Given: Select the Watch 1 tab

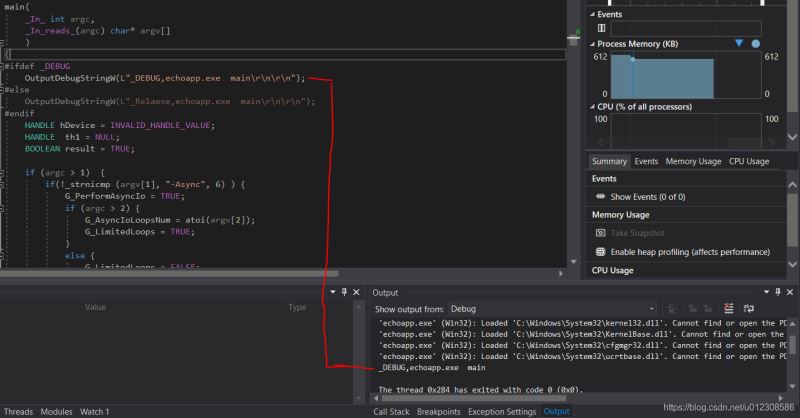Looking at the screenshot, I should pyautogui.click(x=94, y=411).
